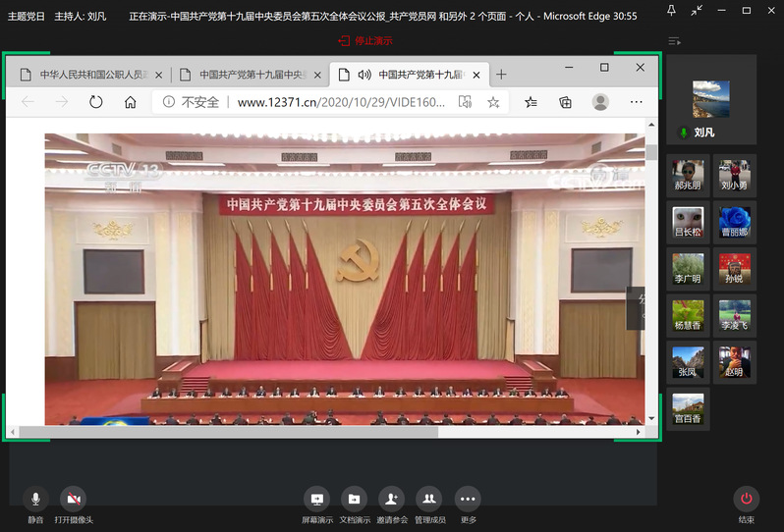Open a new browser tab
The image size is (784, 532).
pos(501,75)
